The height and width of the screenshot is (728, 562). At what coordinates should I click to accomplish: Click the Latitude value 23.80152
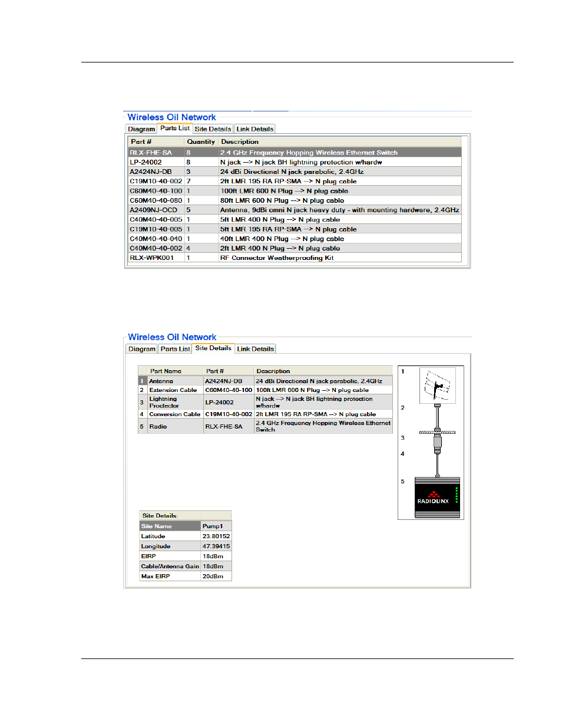coord(216,536)
